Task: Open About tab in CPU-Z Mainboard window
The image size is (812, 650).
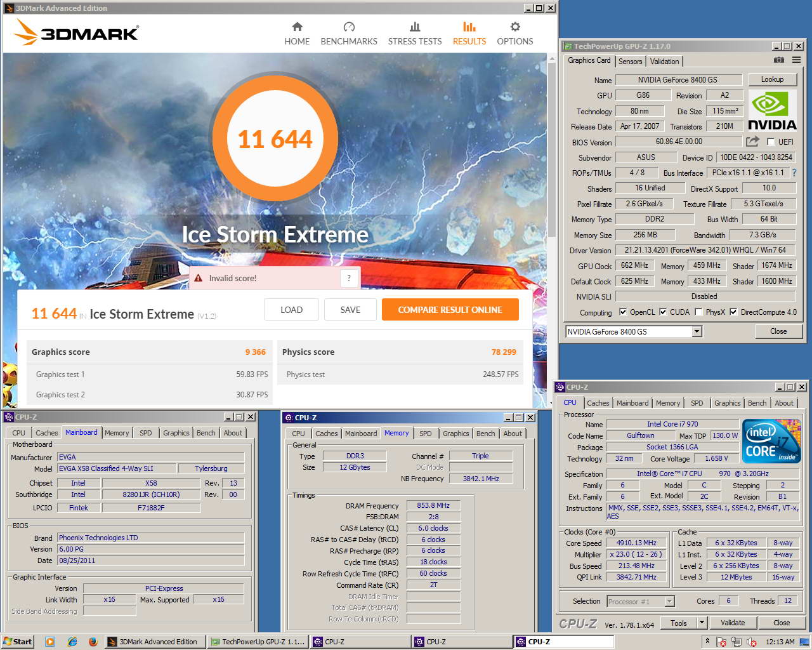Action: click(x=233, y=433)
